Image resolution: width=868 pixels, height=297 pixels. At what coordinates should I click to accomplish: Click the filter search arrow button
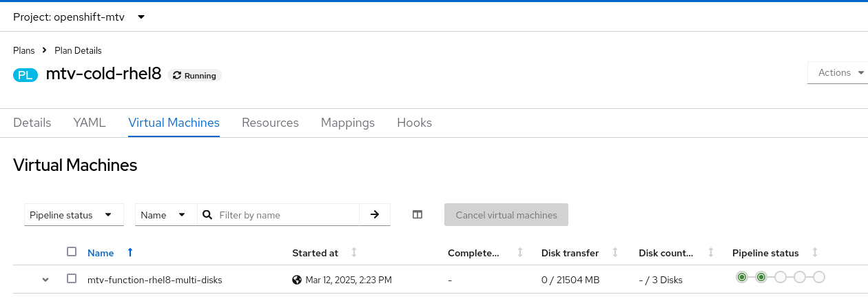375,215
